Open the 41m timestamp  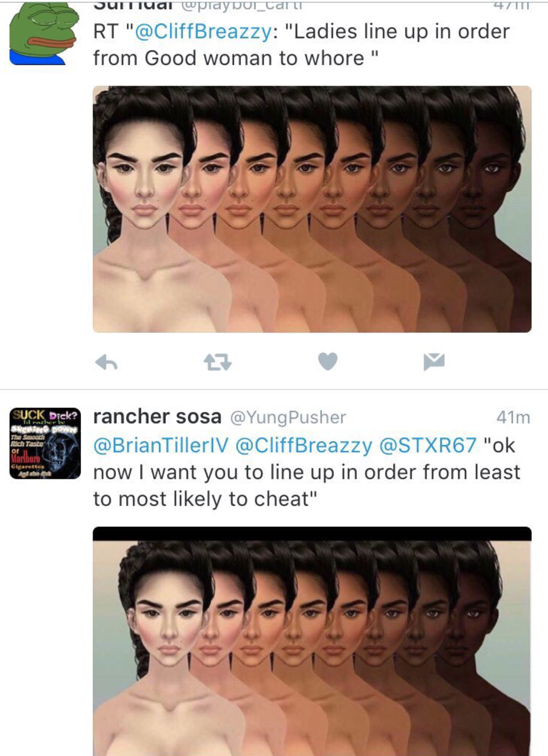(x=513, y=417)
